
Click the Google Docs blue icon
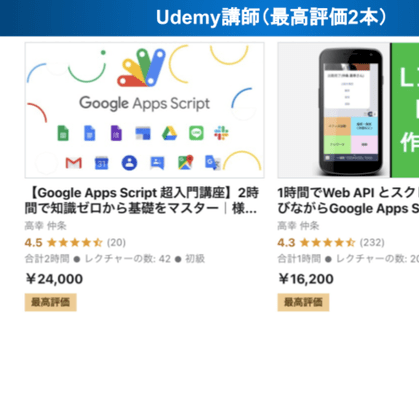[x=89, y=133]
